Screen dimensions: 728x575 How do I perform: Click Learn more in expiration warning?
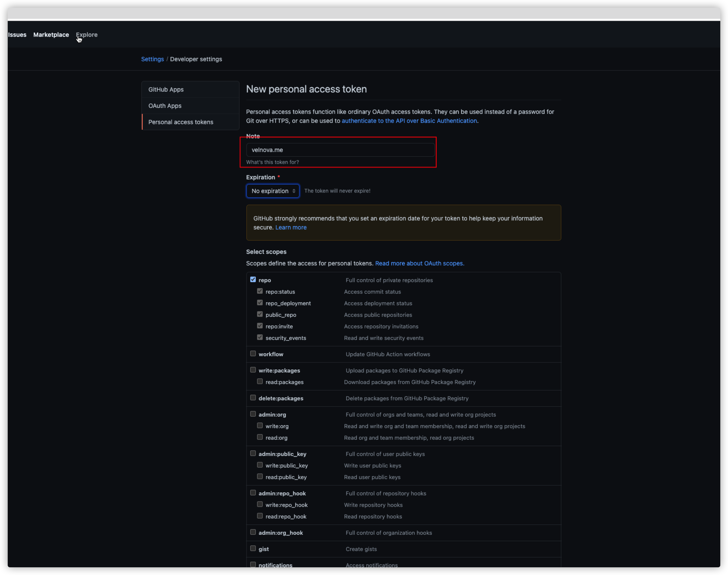[x=291, y=227]
